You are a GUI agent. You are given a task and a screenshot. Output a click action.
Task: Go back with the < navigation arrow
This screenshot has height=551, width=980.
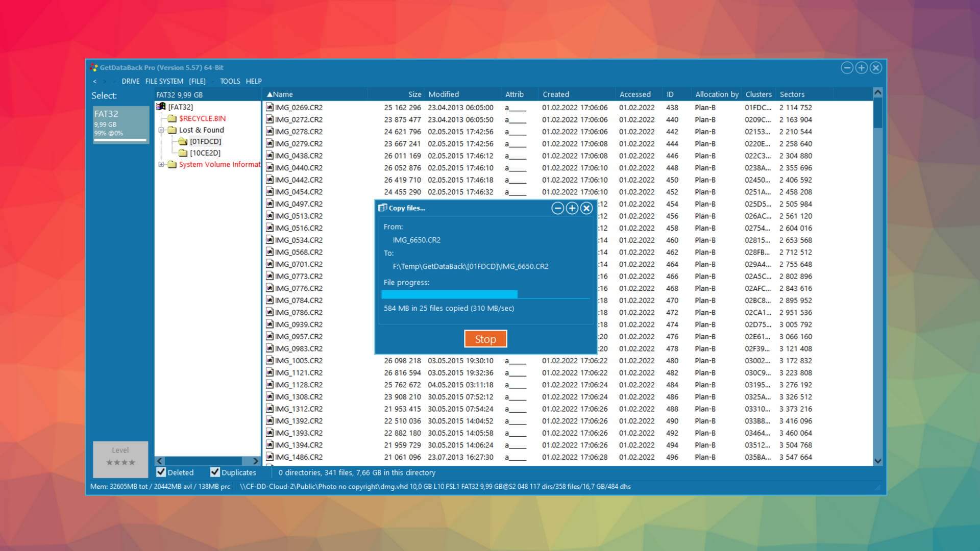tap(94, 82)
